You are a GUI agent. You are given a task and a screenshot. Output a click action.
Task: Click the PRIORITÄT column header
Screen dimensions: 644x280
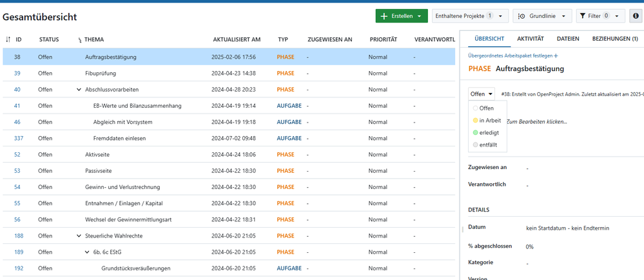click(383, 40)
